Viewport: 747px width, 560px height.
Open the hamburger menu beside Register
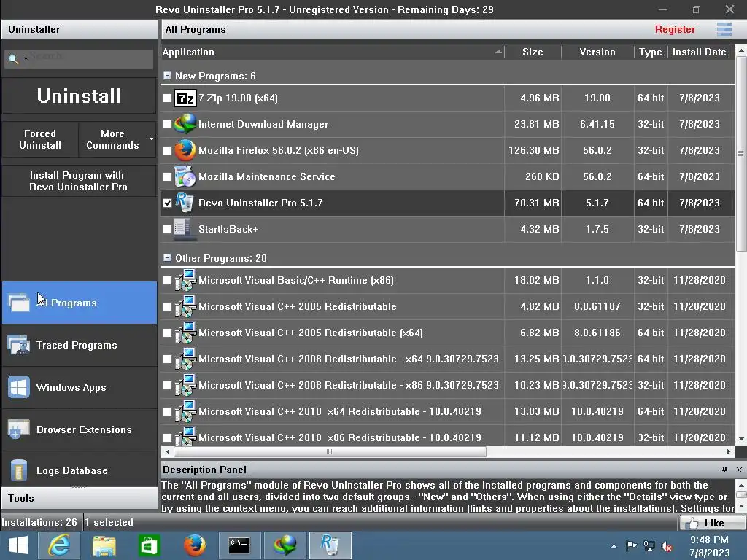(x=724, y=29)
